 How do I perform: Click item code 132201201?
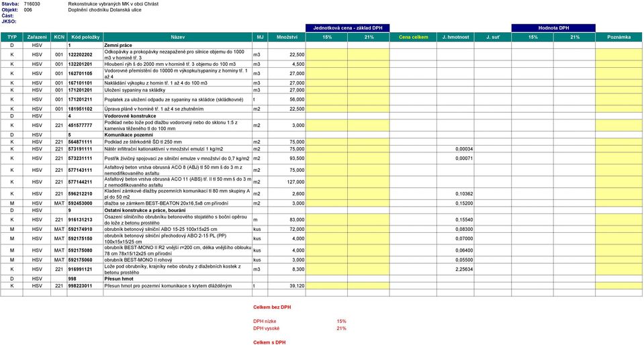tap(80, 64)
